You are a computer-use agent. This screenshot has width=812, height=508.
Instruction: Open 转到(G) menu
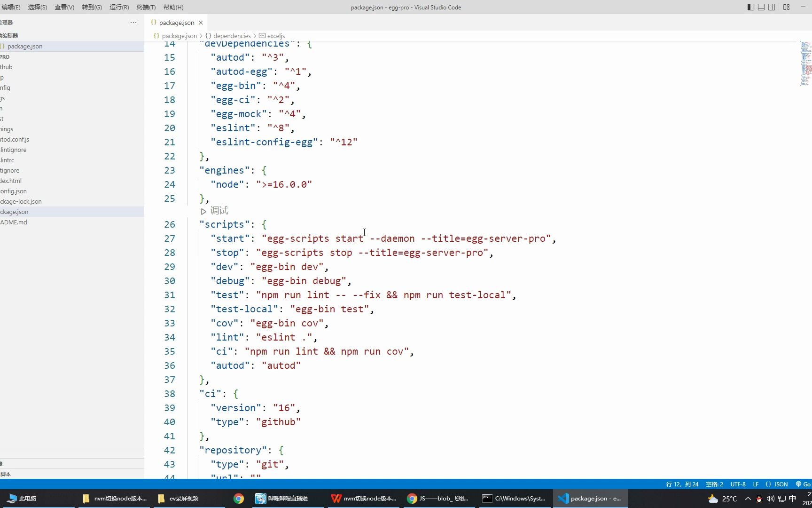92,7
